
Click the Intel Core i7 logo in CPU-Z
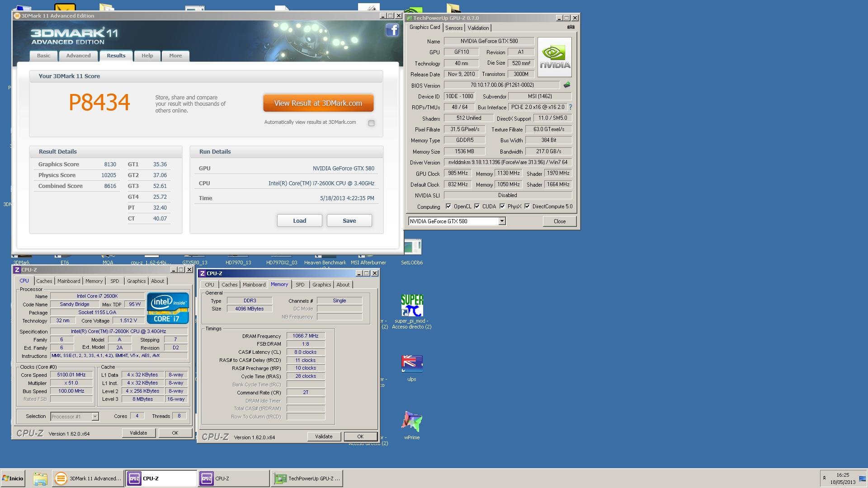point(167,308)
